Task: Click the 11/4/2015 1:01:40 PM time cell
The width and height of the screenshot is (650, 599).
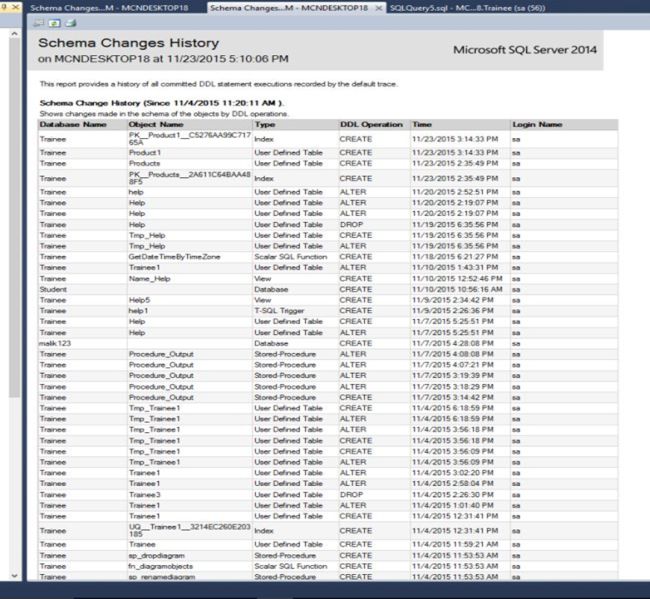Action: [453, 505]
